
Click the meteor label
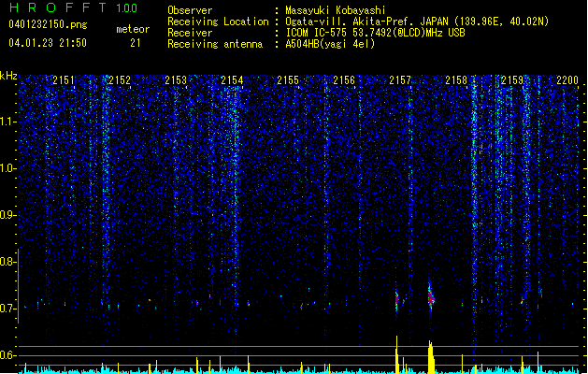pos(133,29)
